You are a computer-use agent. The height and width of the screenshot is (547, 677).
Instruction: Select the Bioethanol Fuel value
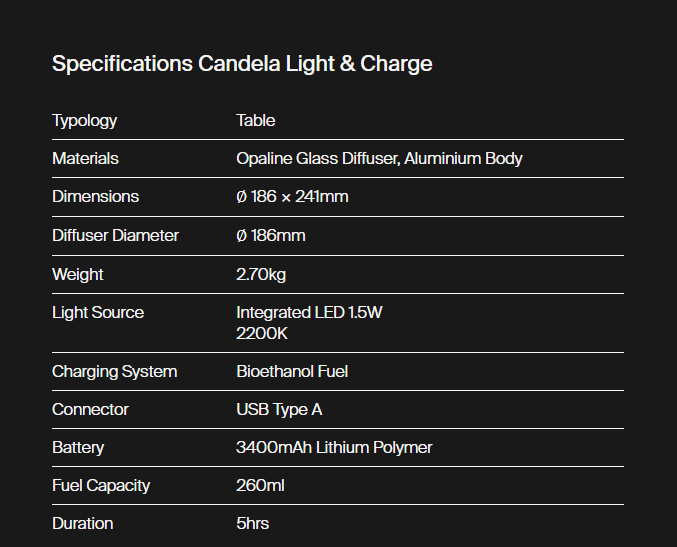coord(292,372)
